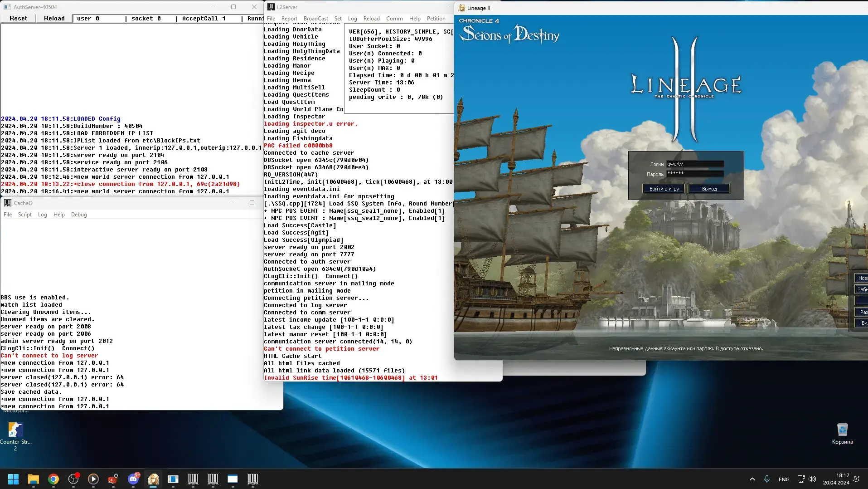Screen dimensions: 868x489
Task: Open the Help menu in CacheD
Action: click(x=59, y=215)
